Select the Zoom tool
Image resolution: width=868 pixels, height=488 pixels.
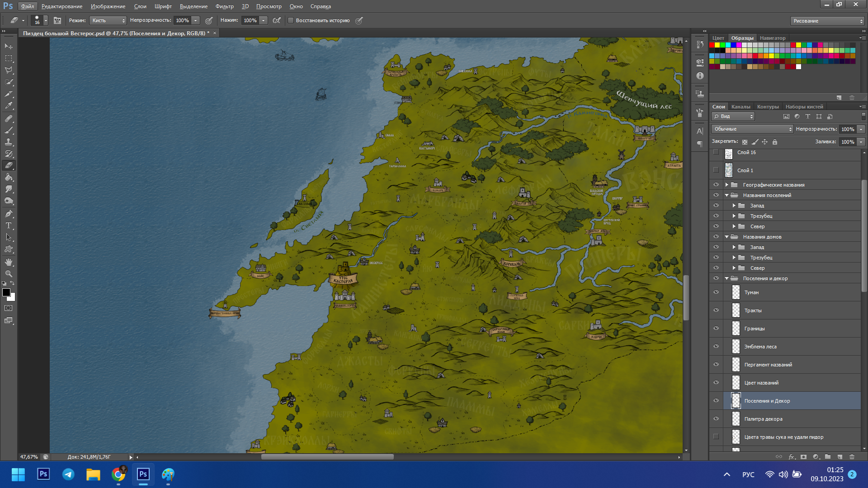(x=9, y=274)
